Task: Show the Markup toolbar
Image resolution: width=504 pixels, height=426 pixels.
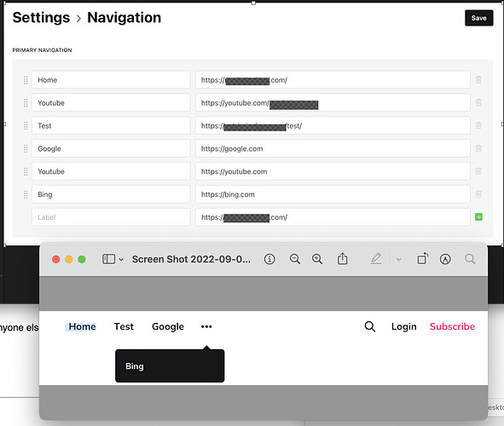Action: [x=445, y=259]
